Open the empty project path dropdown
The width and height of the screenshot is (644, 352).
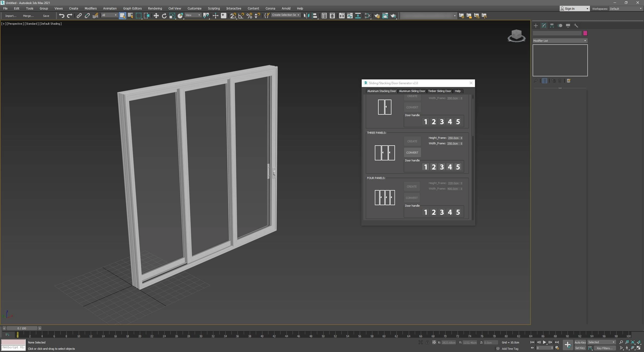428,16
